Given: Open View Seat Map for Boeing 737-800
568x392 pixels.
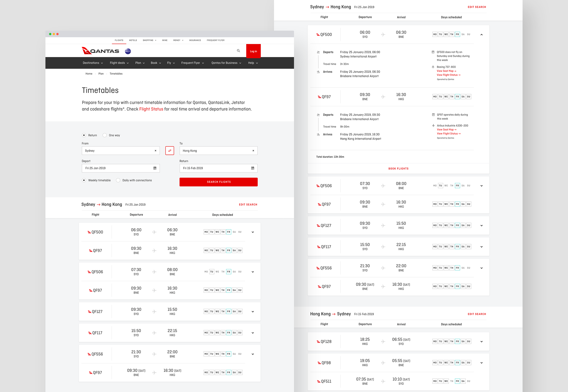Looking at the screenshot, I should point(446,71).
